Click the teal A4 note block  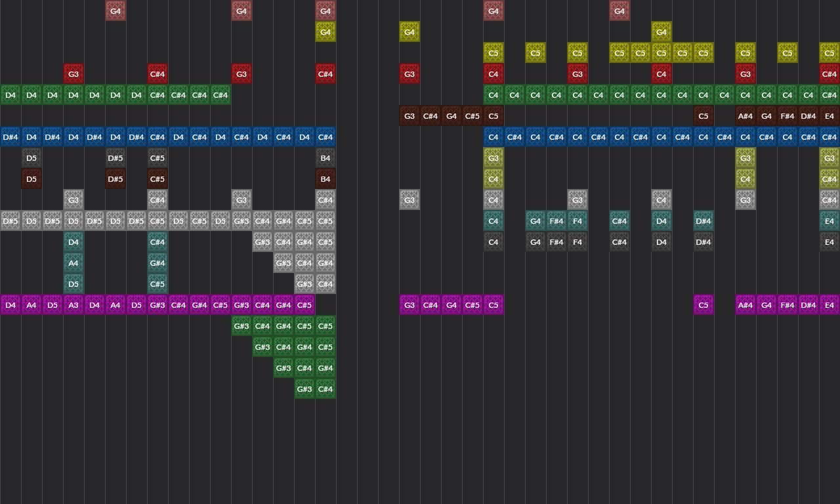(x=73, y=263)
